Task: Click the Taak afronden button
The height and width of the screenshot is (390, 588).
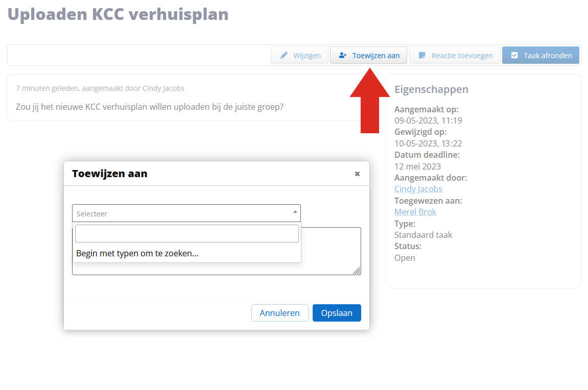Action: [x=541, y=56]
